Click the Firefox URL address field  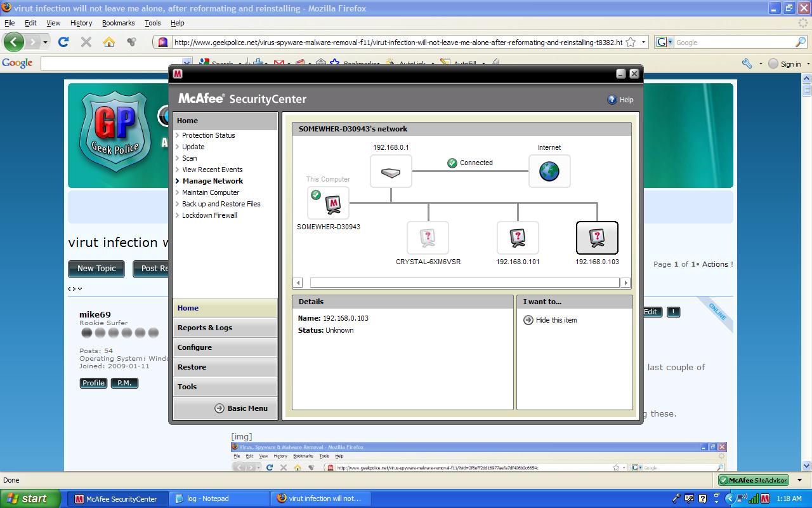coord(398,42)
